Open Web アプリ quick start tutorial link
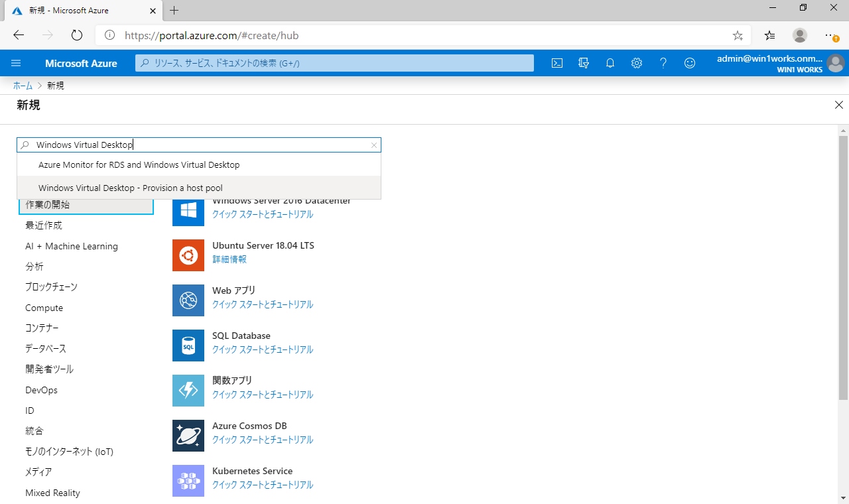The width and height of the screenshot is (849, 504). click(263, 304)
